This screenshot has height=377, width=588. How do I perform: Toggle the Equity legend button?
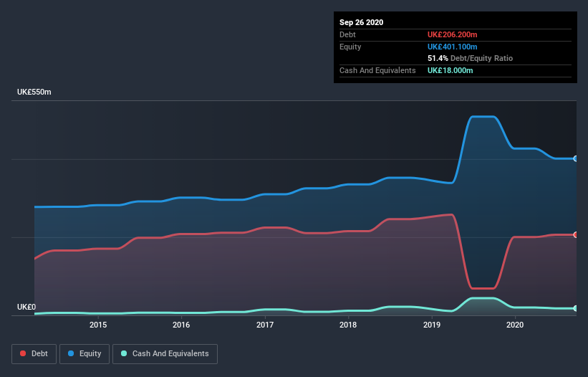pos(85,354)
